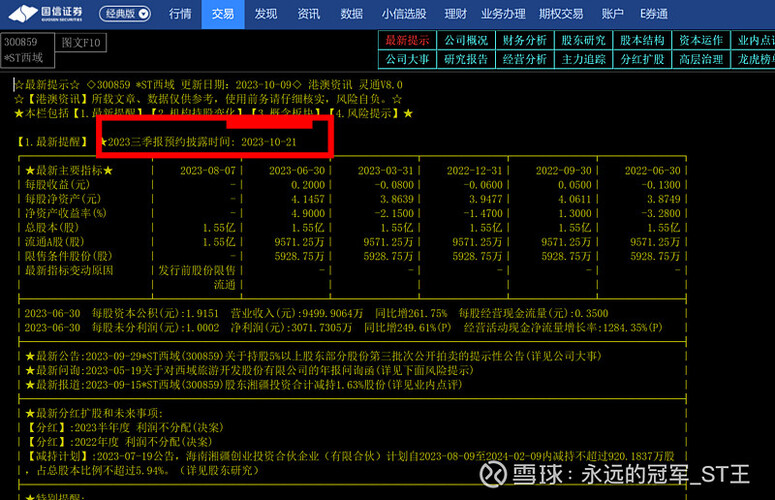Viewport: 775px width, 500px height.
Task: Click the 最新问询 2023-05-19 line
Action: tap(250, 371)
